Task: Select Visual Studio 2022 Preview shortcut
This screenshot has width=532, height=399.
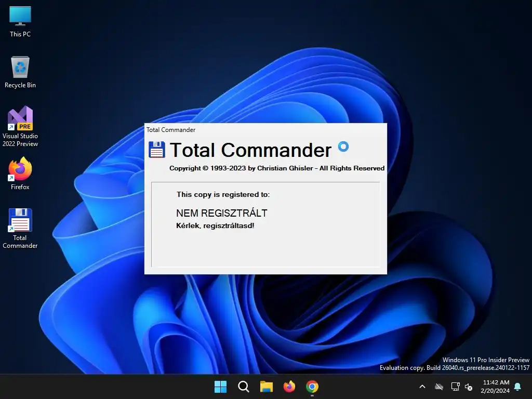Action: [x=20, y=126]
